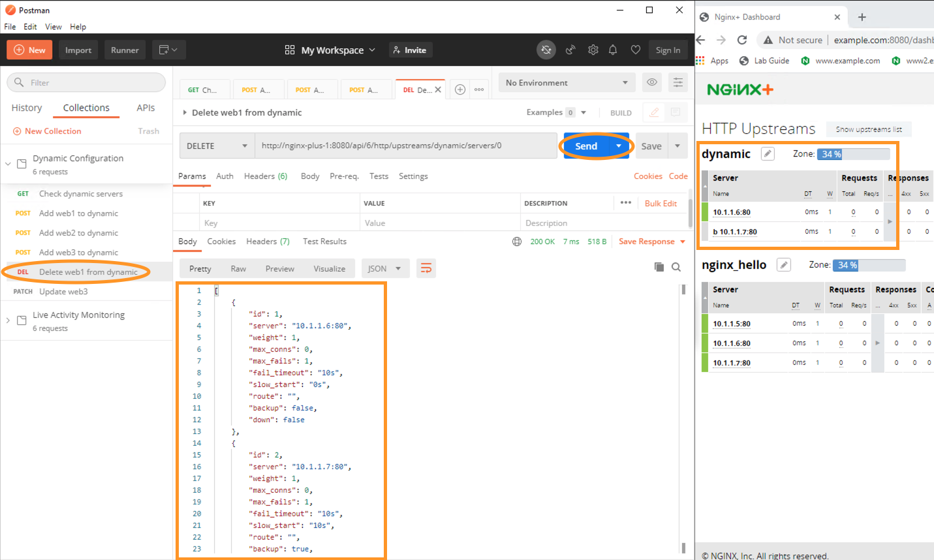Toggle the wrap lines icon in response toolbar
The width and height of the screenshot is (934, 560).
pos(426,268)
